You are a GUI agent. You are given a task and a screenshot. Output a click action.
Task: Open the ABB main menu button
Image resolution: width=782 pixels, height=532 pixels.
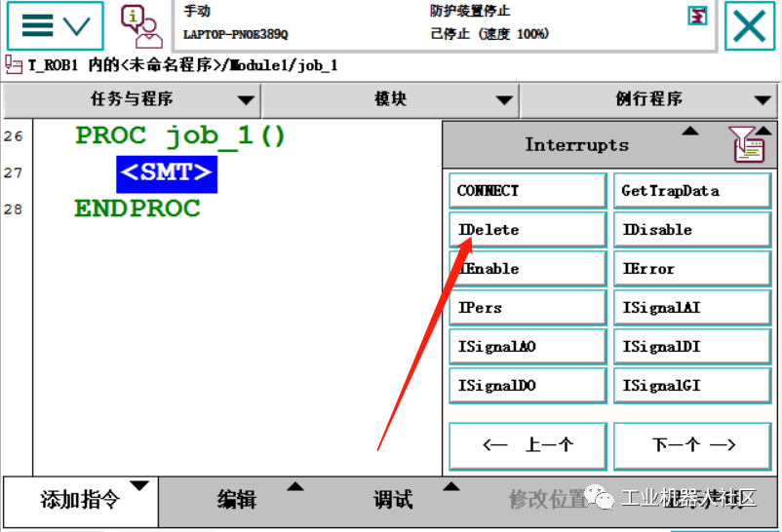(x=55, y=25)
